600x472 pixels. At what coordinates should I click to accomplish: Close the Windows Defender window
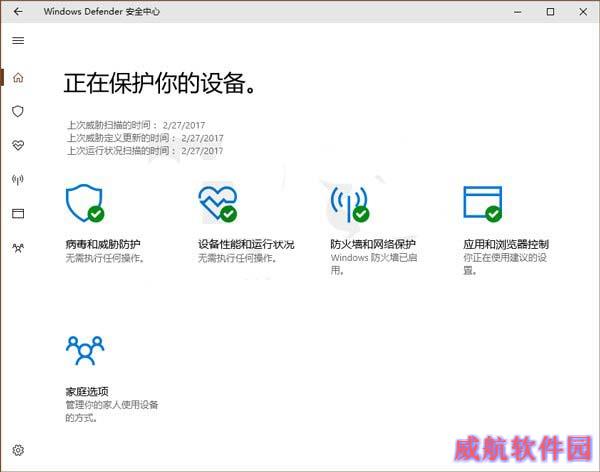coord(583,12)
